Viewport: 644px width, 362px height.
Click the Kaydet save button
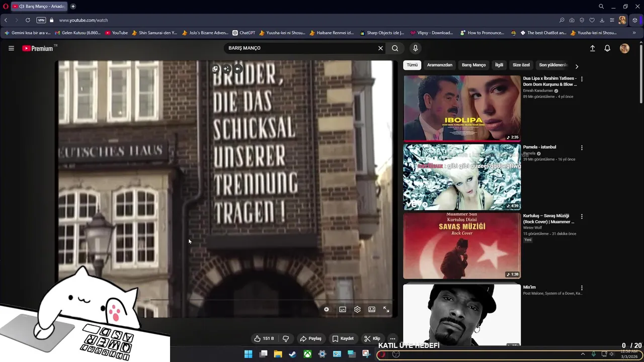[343, 338]
